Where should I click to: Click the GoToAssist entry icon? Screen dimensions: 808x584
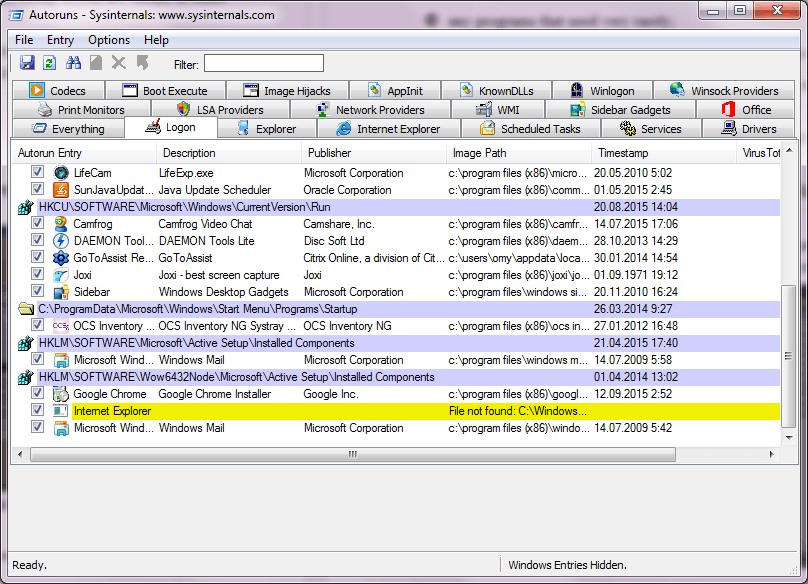coord(61,258)
